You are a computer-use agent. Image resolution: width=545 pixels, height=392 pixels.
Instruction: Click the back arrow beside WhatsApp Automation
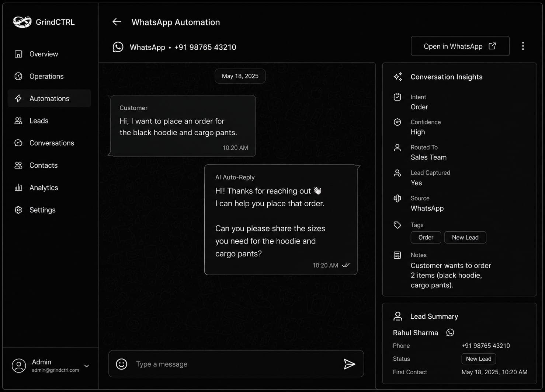(117, 22)
